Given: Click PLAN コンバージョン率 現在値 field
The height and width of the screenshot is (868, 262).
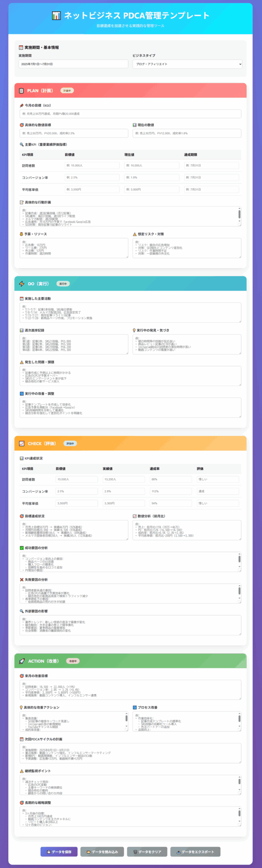Looking at the screenshot, I should click(x=152, y=178).
